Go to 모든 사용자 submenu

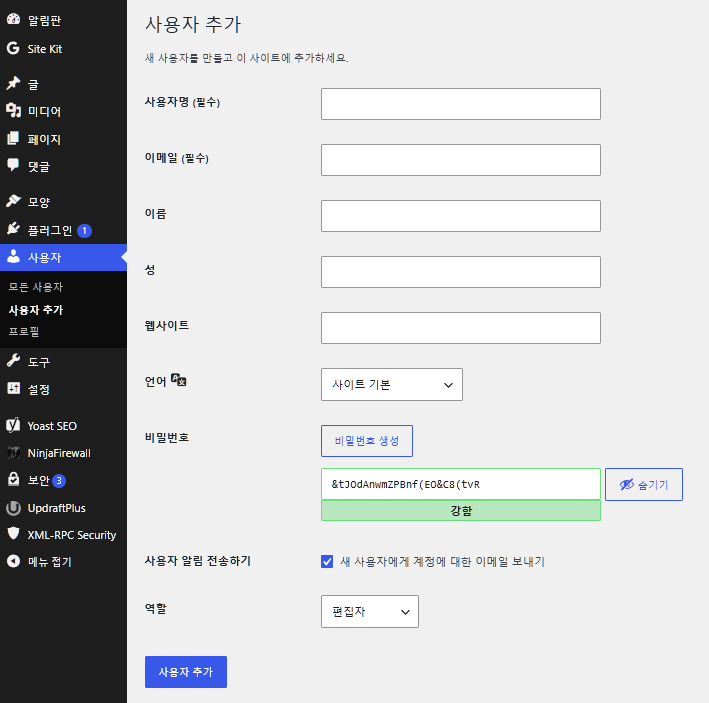[x=36, y=287]
